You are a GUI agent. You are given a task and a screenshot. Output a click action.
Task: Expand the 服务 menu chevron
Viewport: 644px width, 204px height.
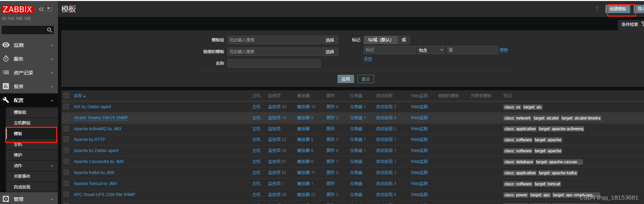[52, 59]
